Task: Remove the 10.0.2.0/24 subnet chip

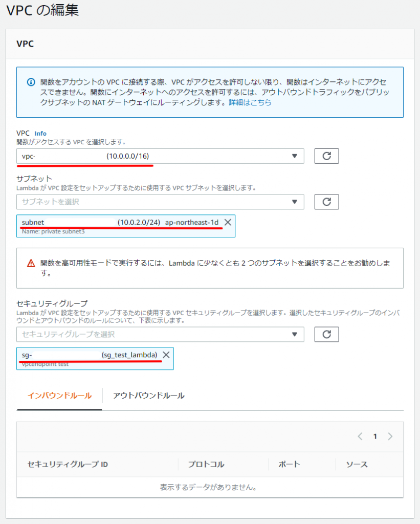Action: pyautogui.click(x=228, y=222)
